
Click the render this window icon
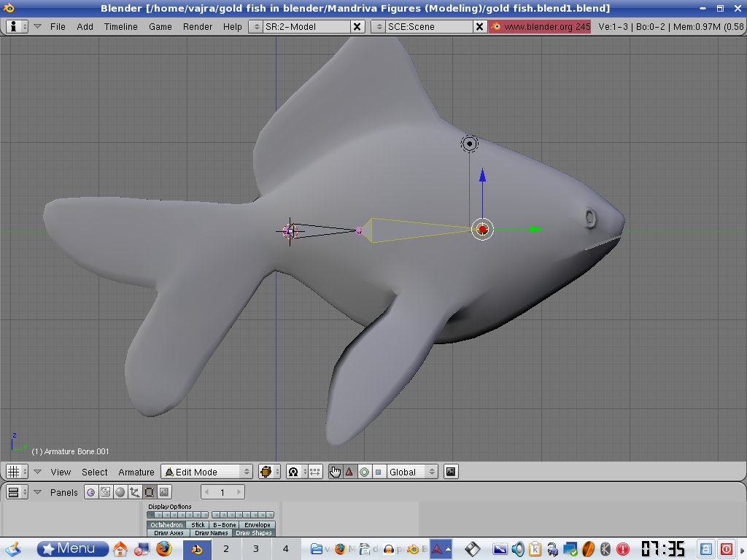(x=451, y=472)
